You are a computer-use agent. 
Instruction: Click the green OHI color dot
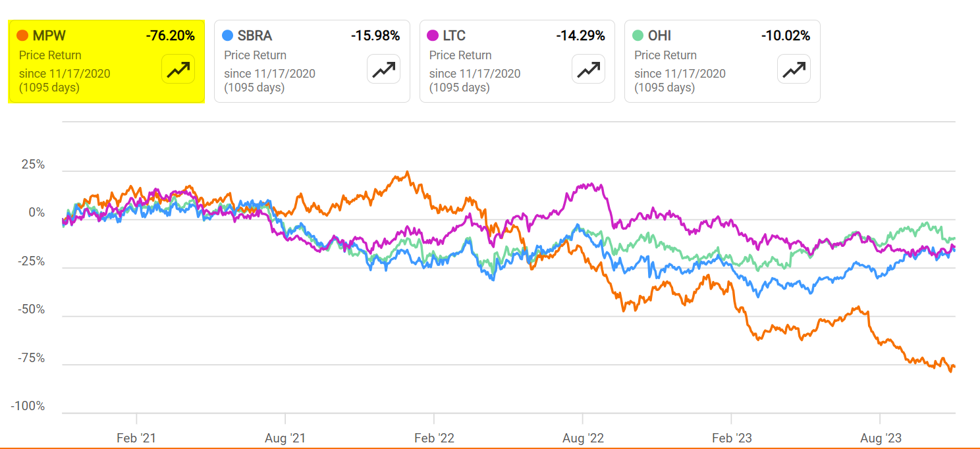pyautogui.click(x=638, y=36)
